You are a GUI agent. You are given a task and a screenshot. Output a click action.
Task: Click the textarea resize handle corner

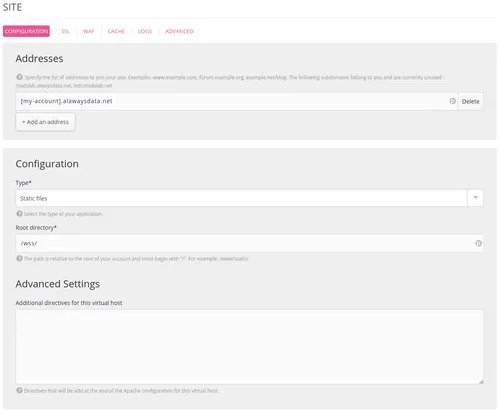[x=481, y=382]
